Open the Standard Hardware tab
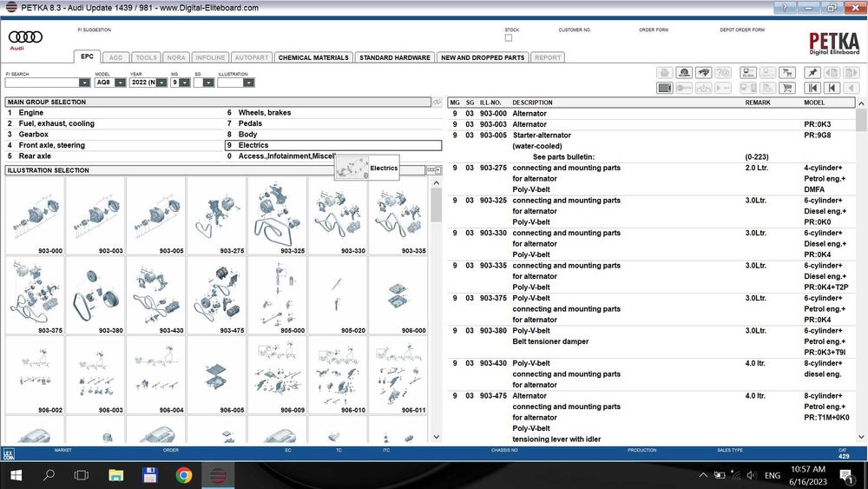This screenshot has width=868, height=489. tap(395, 57)
